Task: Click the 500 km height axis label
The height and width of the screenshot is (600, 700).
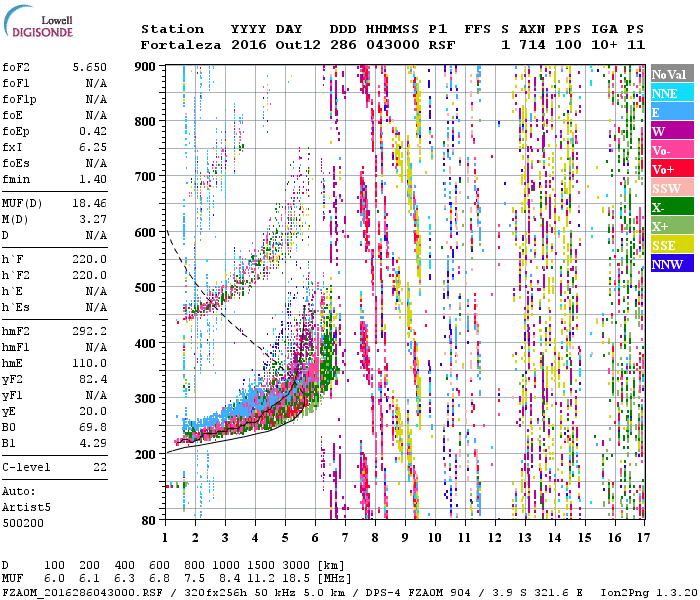Action: [145, 288]
